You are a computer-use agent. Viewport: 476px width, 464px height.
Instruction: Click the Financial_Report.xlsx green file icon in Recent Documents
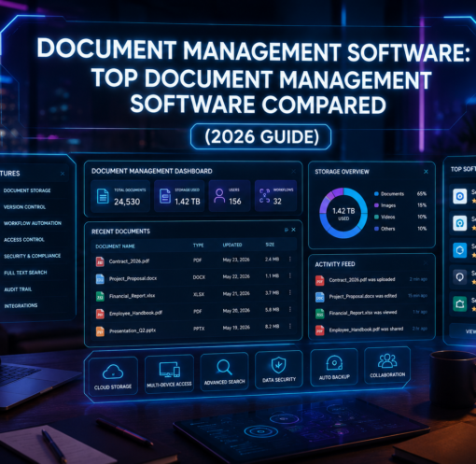(100, 296)
